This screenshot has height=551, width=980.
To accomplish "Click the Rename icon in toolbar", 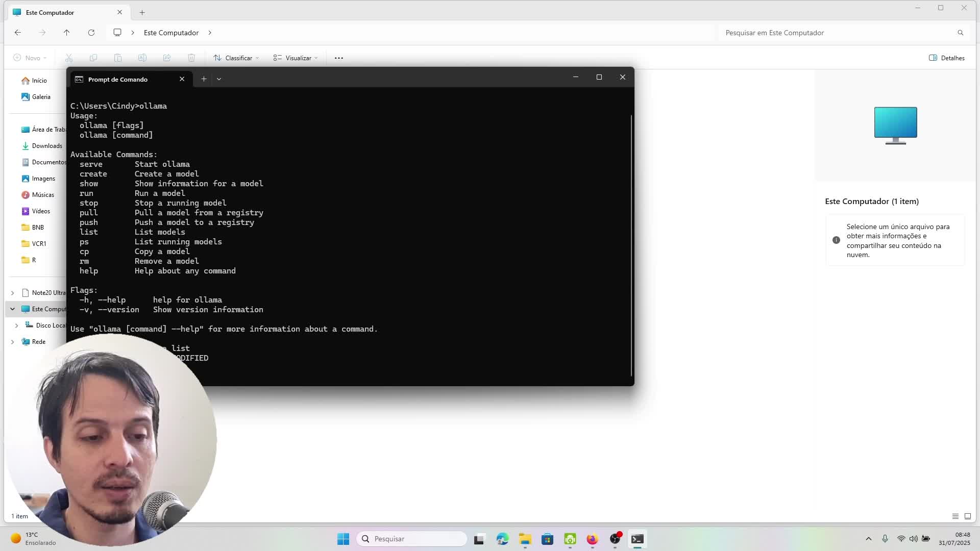I will [x=142, y=58].
